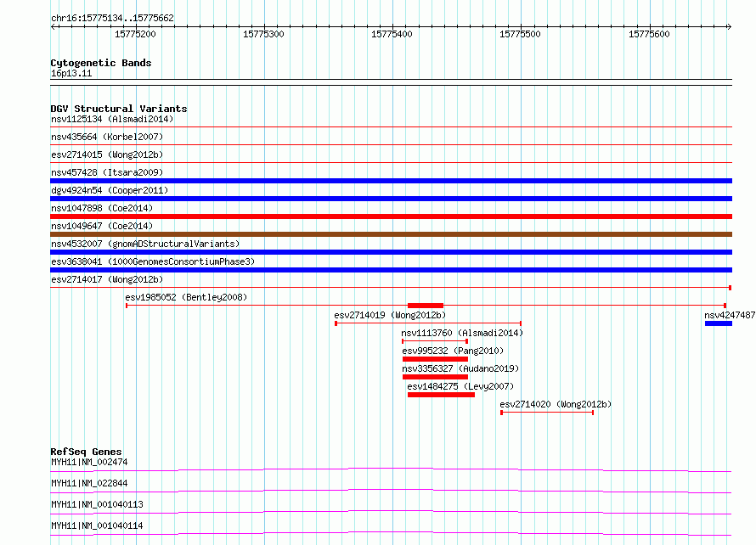Click the Cytogenetic Bands track title
The width and height of the screenshot is (756, 545).
click(x=101, y=63)
